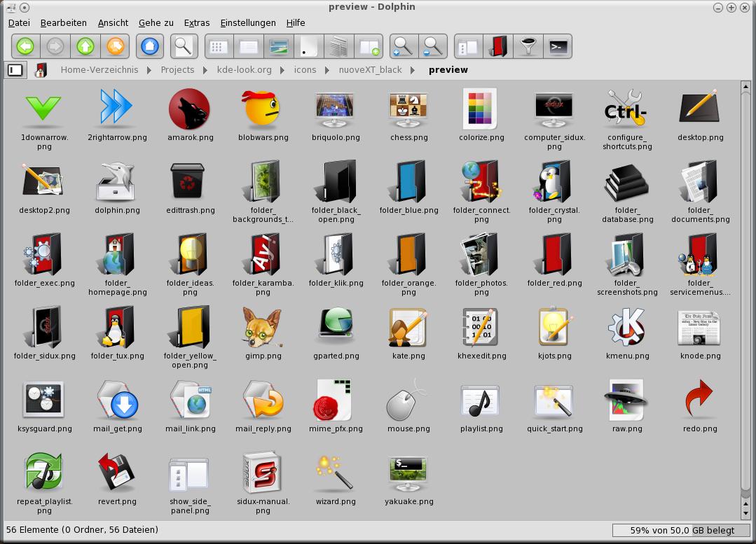Navigate to icons breadcrumb
756x544 pixels.
tap(305, 70)
